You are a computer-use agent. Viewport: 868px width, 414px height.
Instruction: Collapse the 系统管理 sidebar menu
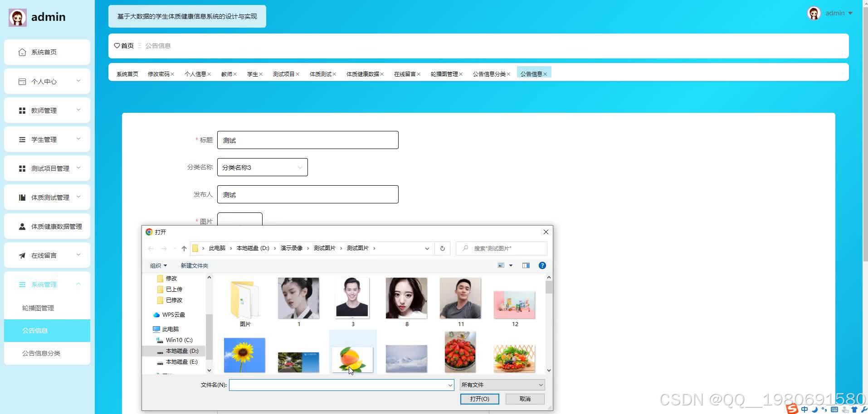[78, 284]
